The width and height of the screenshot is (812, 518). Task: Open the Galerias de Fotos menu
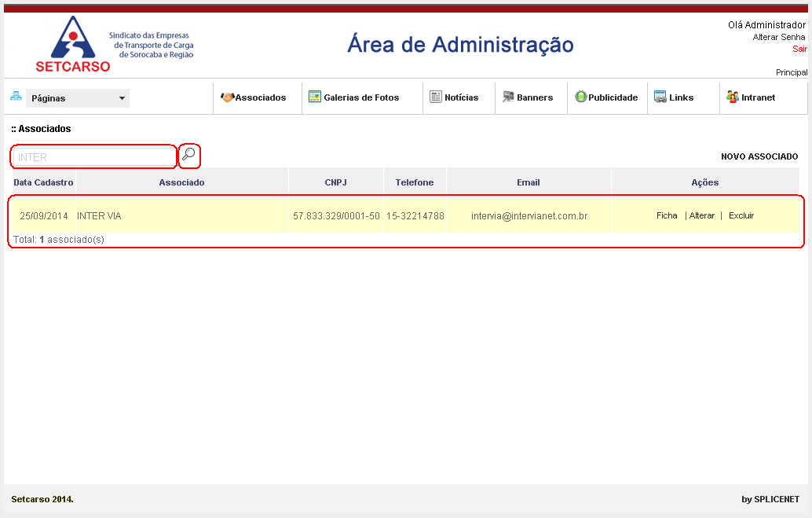(x=361, y=97)
